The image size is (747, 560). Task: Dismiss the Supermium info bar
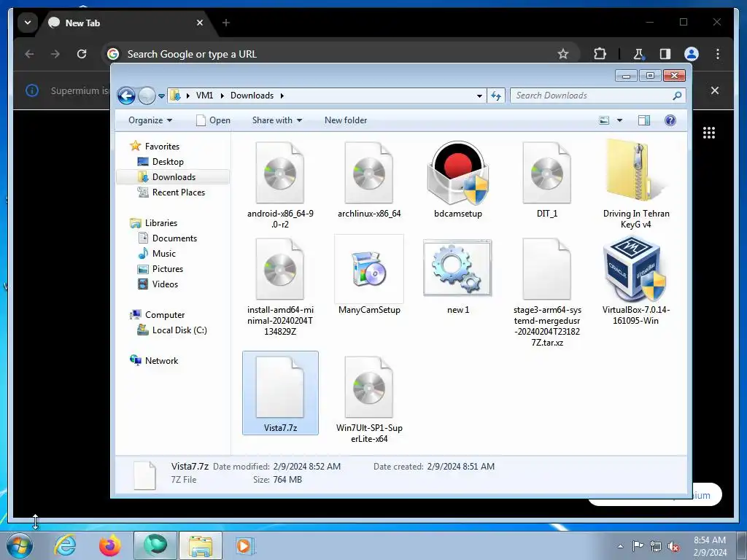[x=715, y=90]
